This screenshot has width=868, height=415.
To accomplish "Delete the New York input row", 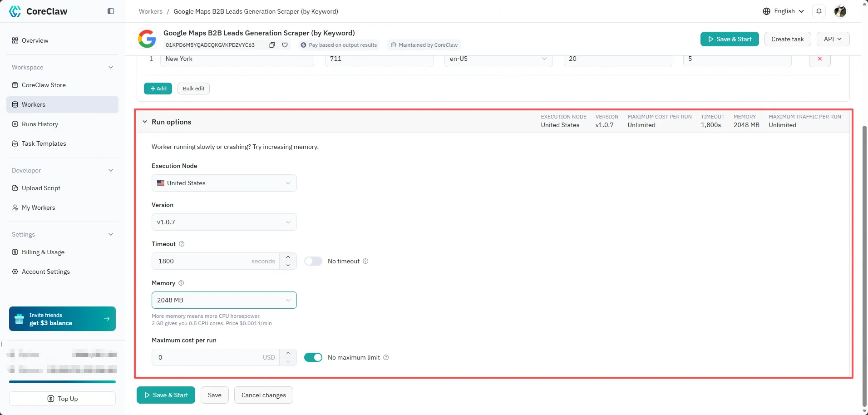I will 820,59.
